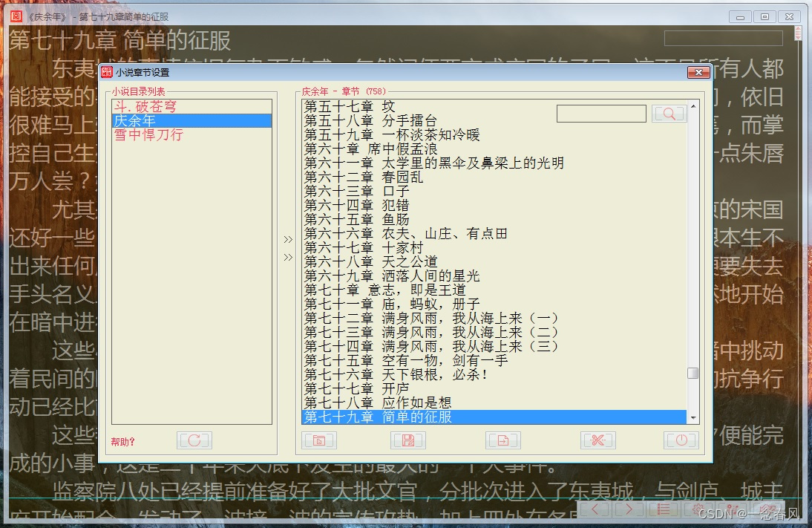
Task: Click the lower >> transfer button
Action: pyautogui.click(x=288, y=257)
